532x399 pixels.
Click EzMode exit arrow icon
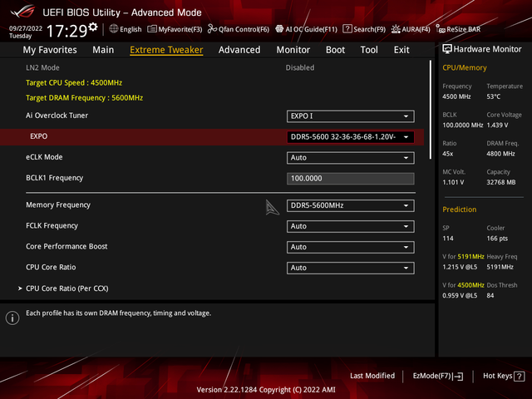pyautogui.click(x=458, y=377)
